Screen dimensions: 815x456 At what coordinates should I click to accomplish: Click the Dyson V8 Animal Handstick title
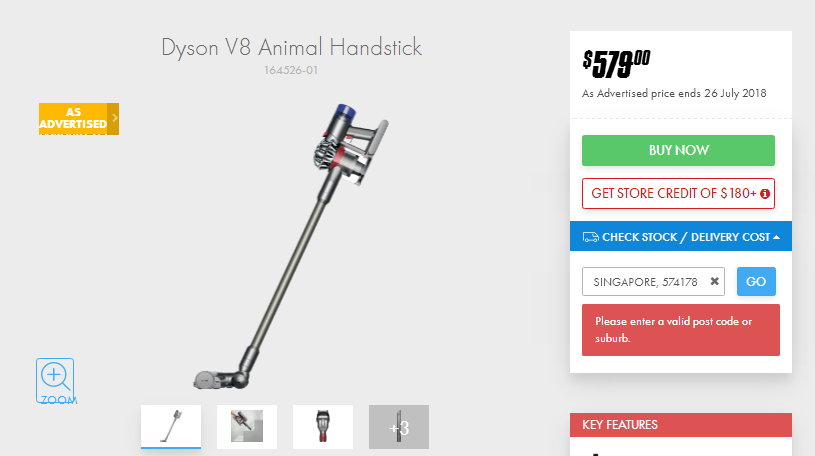pos(292,47)
